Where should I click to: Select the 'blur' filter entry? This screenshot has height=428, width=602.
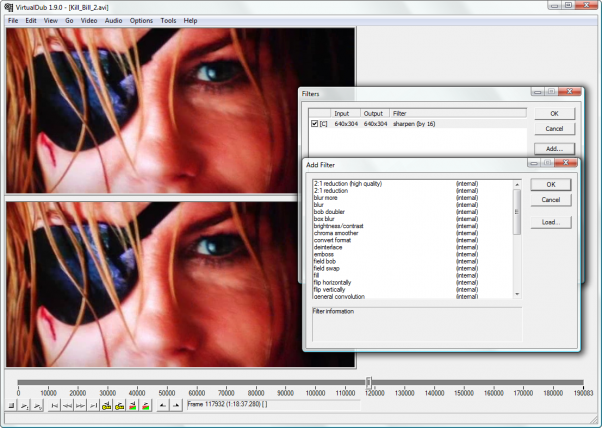pyautogui.click(x=413, y=205)
